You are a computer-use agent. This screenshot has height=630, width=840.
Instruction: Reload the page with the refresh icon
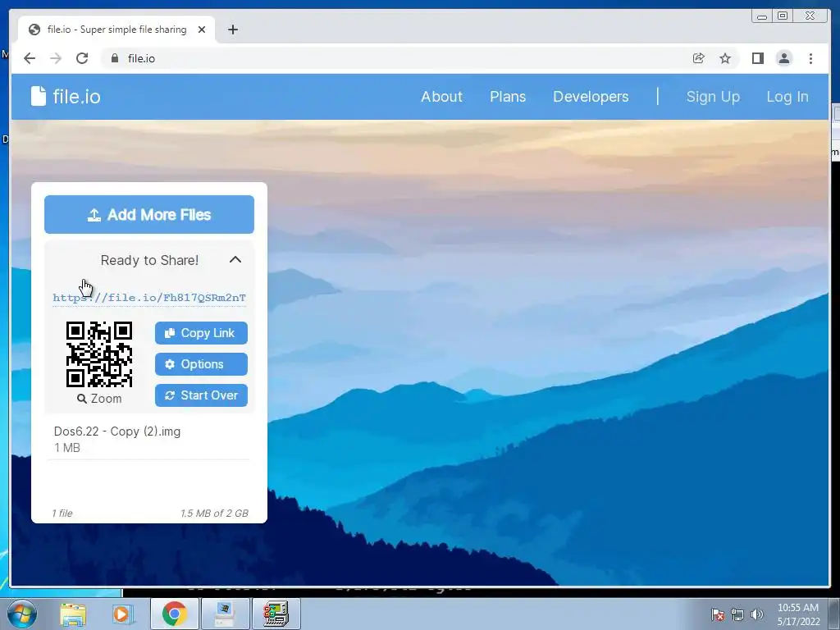pyautogui.click(x=82, y=58)
